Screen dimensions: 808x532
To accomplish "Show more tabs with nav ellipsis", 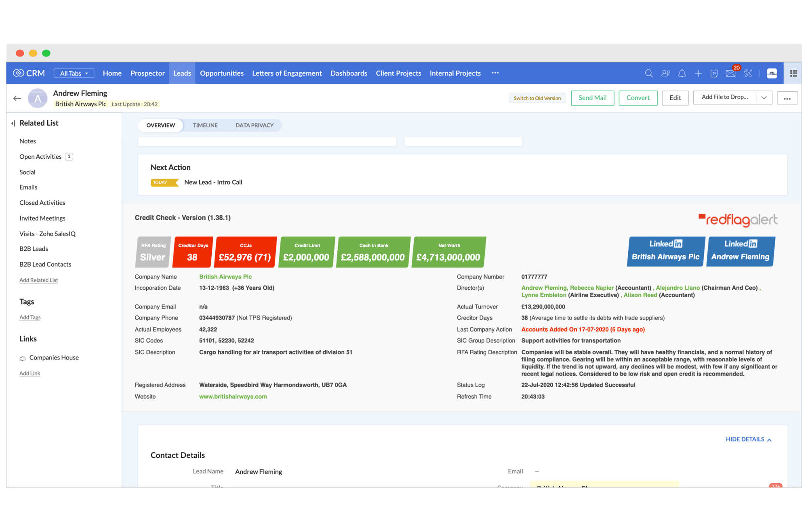I will [x=495, y=73].
